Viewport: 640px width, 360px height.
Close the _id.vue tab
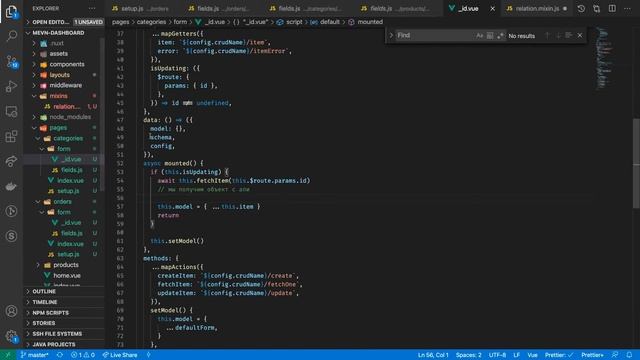(493, 8)
